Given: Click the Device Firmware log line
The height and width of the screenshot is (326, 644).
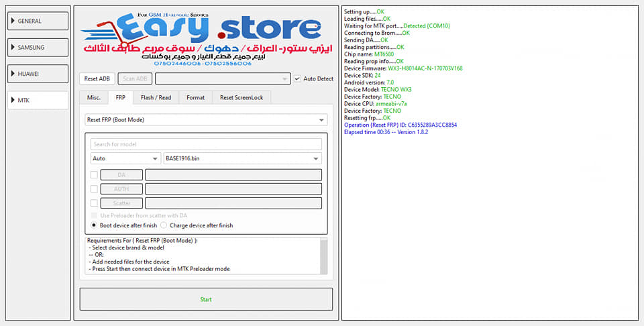Looking at the screenshot, I should coord(403,68).
